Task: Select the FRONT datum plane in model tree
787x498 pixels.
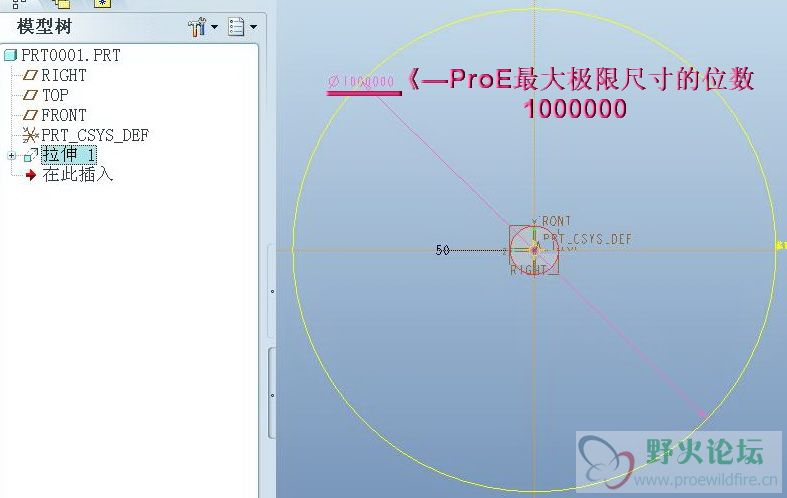Action: [55, 115]
